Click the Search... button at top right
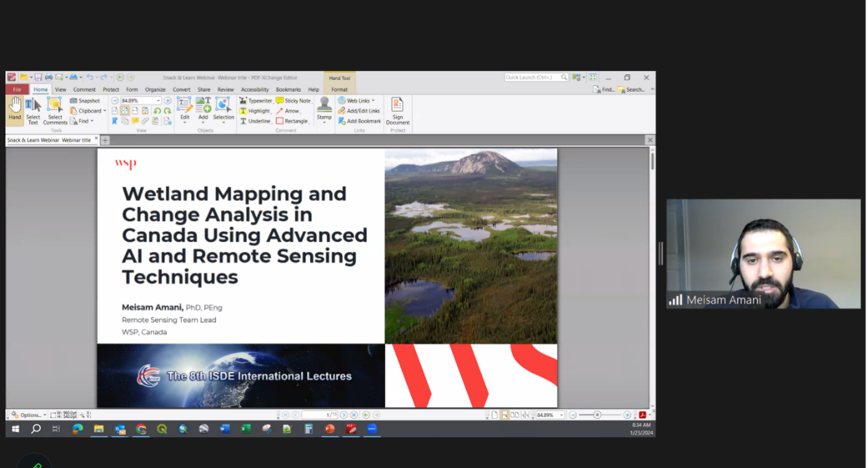Screen dimensions: 868x468 (631, 90)
